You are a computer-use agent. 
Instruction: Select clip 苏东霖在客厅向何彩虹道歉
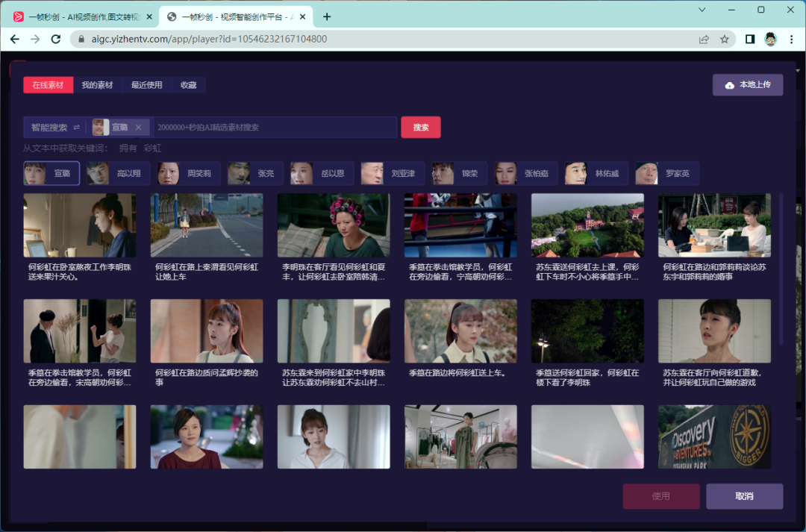coord(714,331)
